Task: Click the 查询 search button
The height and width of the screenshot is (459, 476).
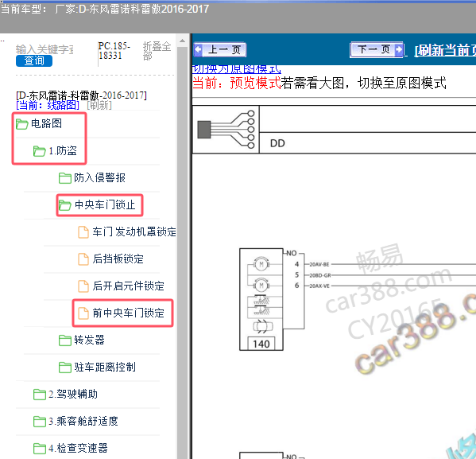Action: coord(34,60)
